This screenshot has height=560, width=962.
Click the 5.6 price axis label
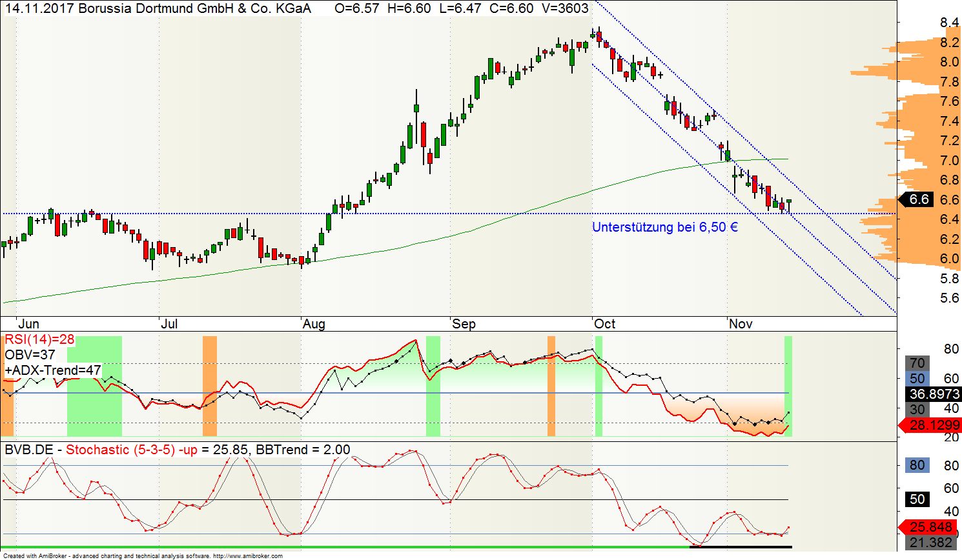(949, 298)
